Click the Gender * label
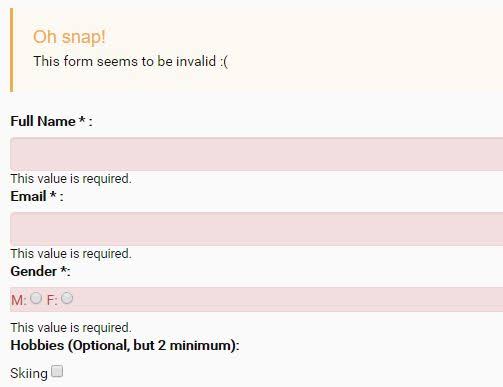The image size is (503, 387). pos(40,271)
